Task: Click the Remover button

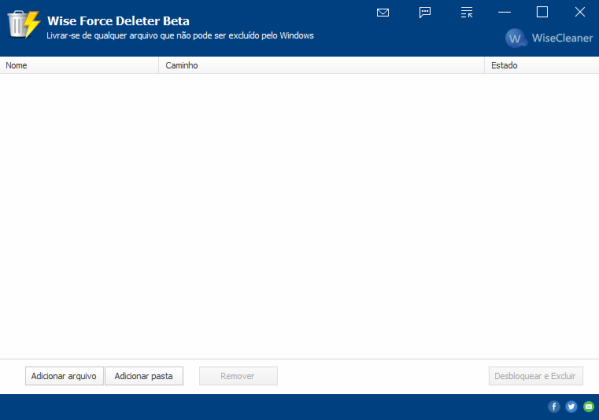Action: pyautogui.click(x=238, y=376)
